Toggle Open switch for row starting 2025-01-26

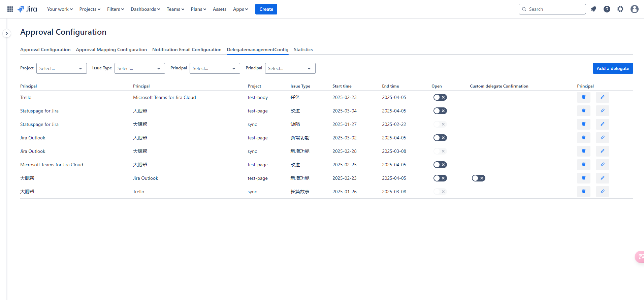pyautogui.click(x=440, y=192)
